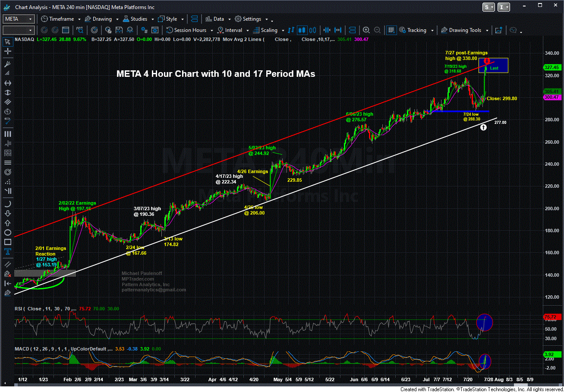
Task: Click the chart scan magnifier icon
Action: [80, 30]
